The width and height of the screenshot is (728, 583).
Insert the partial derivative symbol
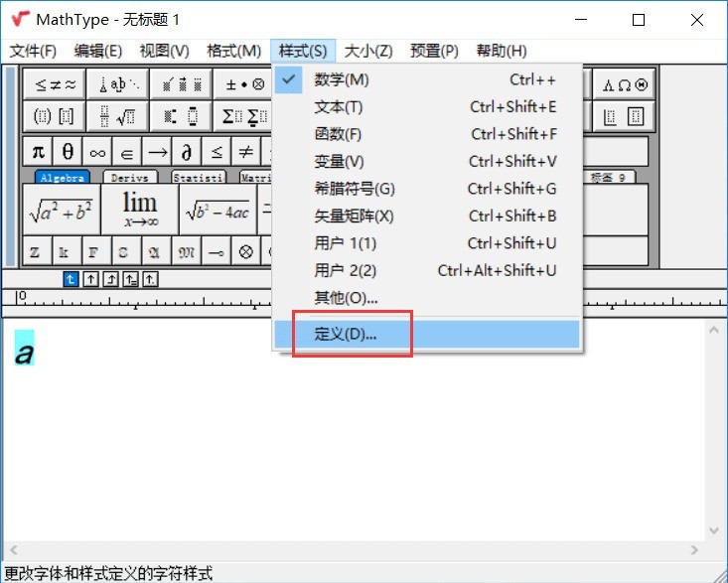tap(187, 151)
